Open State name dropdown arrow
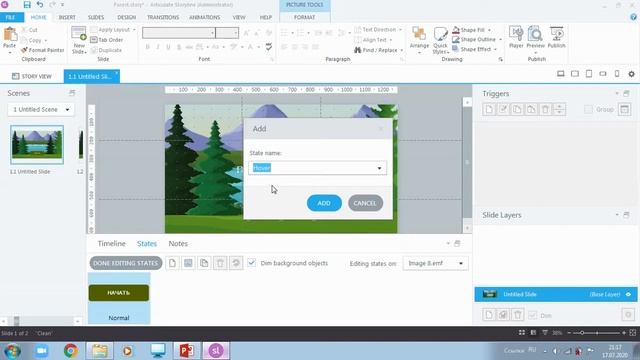 pos(379,168)
